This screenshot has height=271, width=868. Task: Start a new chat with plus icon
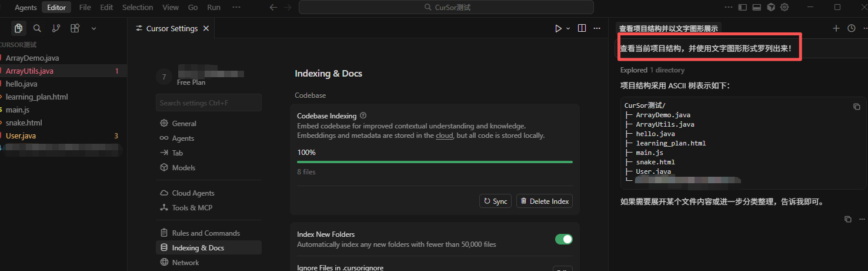tap(836, 28)
